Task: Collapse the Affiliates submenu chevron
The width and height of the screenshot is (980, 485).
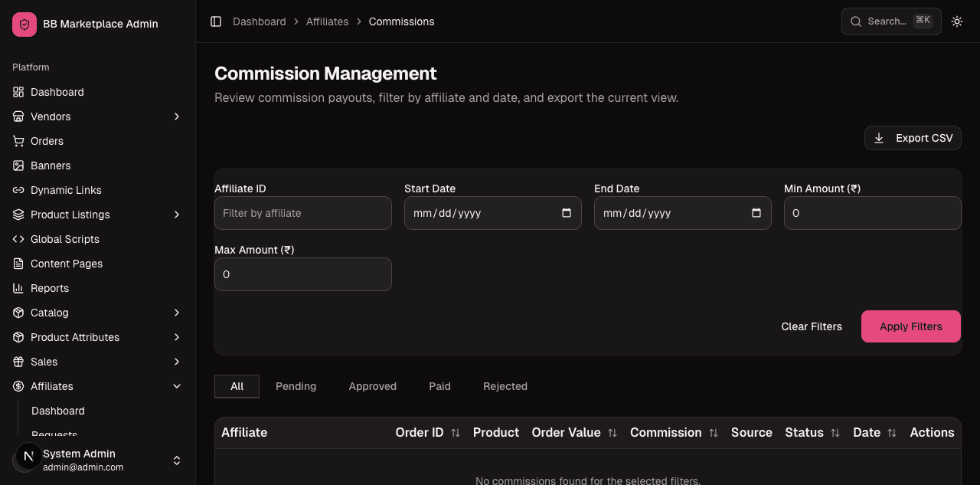Action: click(177, 386)
